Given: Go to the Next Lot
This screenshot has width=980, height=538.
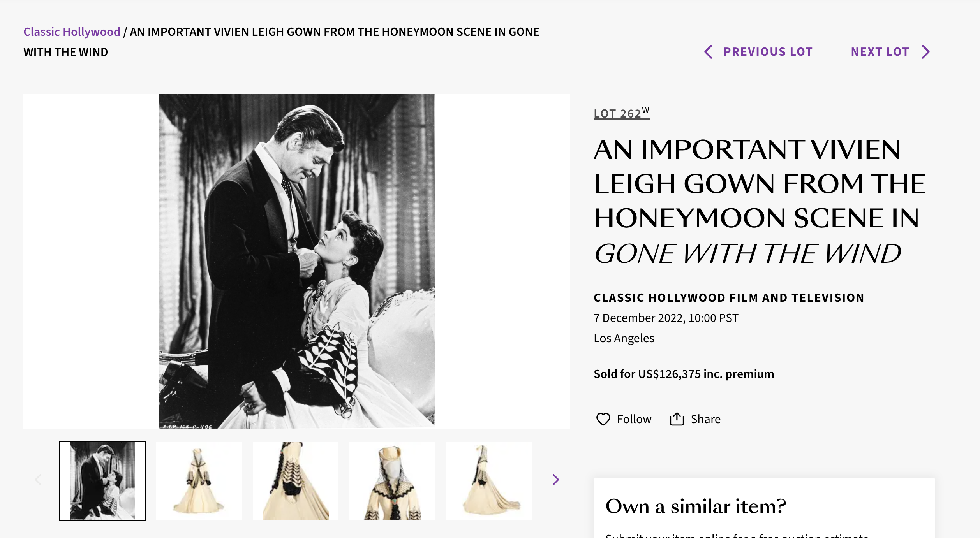Looking at the screenshot, I should point(880,52).
